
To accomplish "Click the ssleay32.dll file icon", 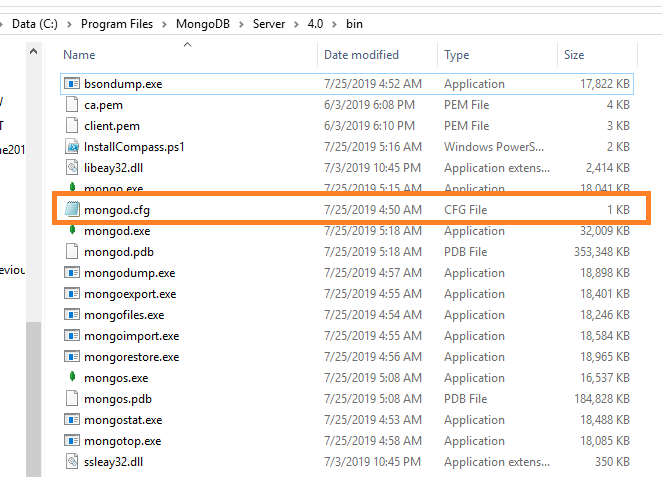I will point(71,461).
